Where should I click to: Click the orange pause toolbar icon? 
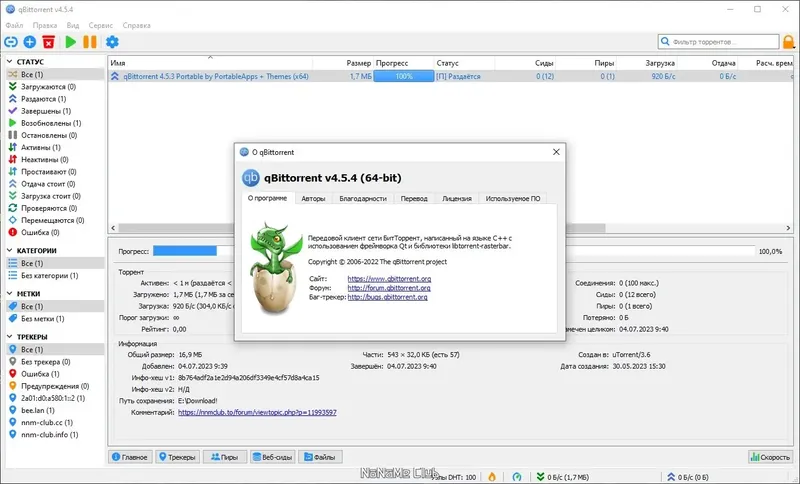pyautogui.click(x=90, y=42)
